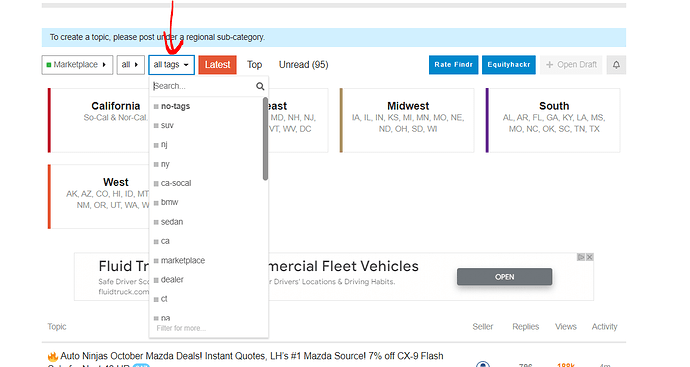Click the Seller column header
Viewport: 690px width, 367px height.
483,327
